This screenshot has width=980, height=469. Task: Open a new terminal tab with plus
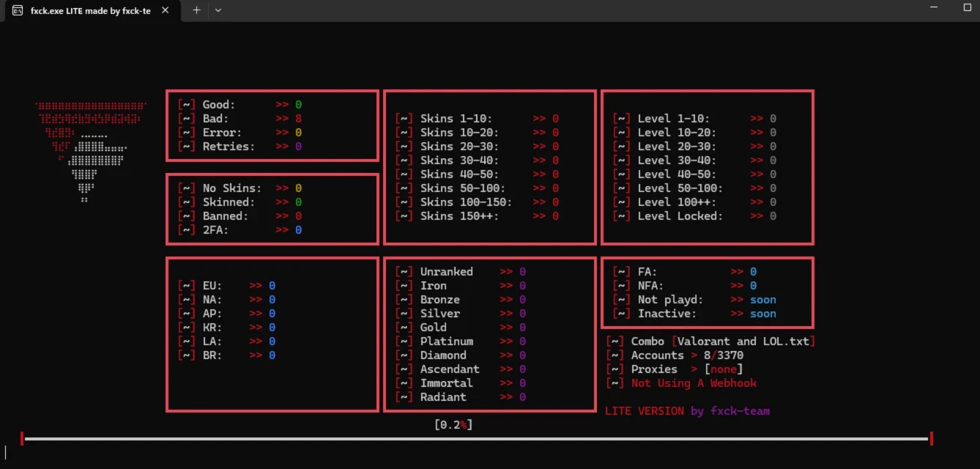pos(196,10)
